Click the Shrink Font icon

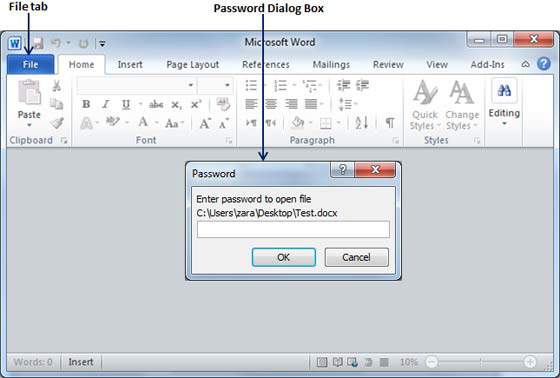click(224, 124)
